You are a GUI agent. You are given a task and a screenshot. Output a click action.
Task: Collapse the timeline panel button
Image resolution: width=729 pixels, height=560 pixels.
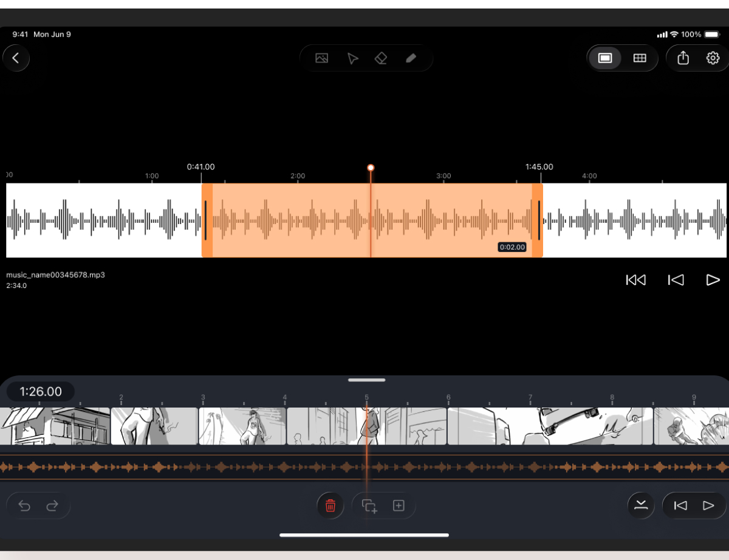pos(641,505)
